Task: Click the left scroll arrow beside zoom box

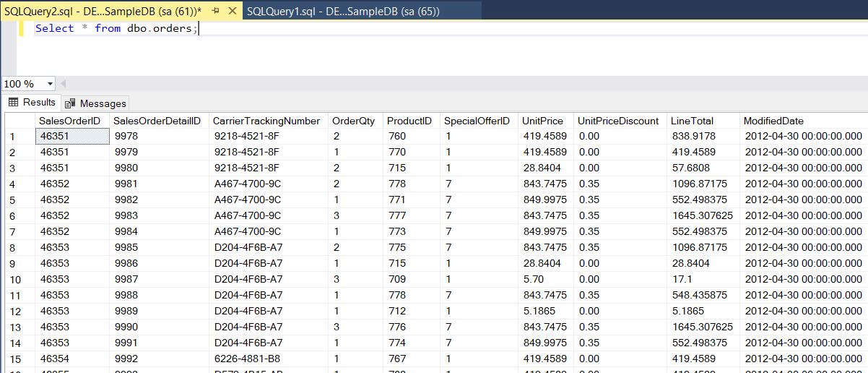Action: [x=63, y=84]
